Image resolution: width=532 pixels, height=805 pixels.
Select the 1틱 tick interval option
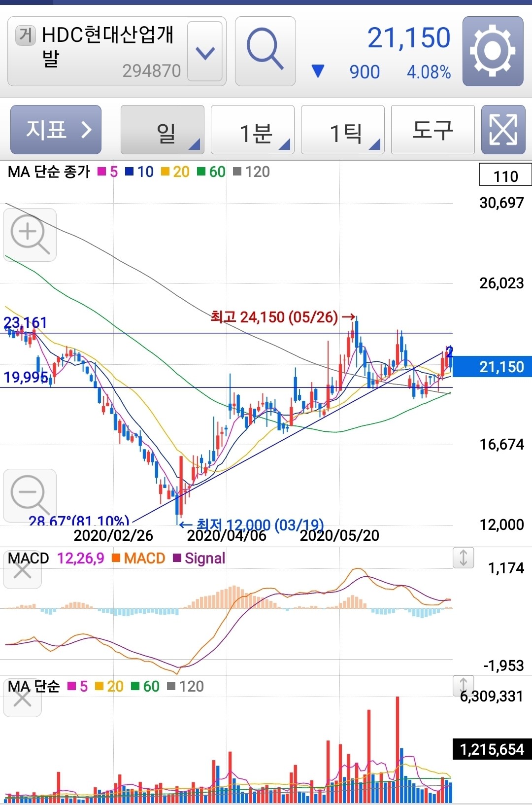click(343, 130)
